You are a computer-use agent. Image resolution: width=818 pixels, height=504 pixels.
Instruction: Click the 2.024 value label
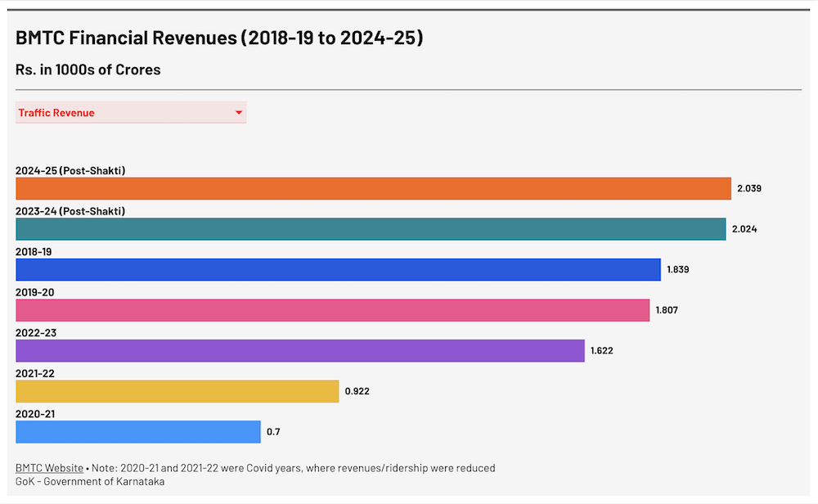[x=744, y=229]
